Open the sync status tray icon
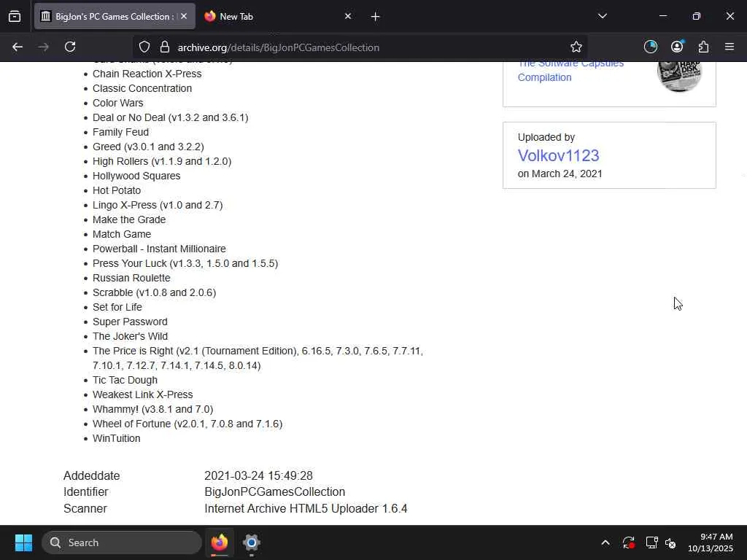747x560 pixels. pos(628,542)
